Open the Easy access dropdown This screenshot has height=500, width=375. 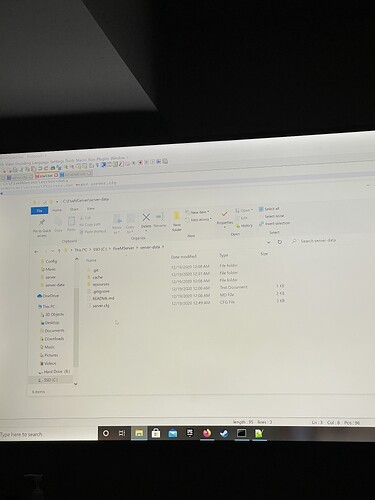(198, 220)
